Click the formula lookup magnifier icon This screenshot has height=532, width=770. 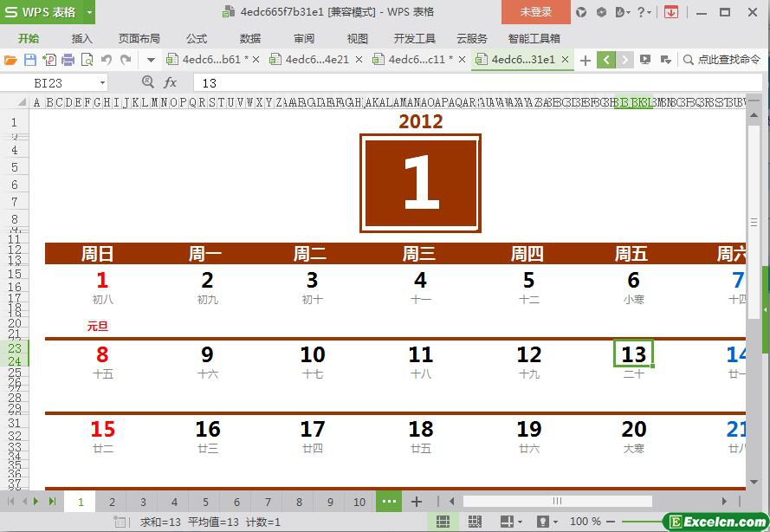pyautogui.click(x=147, y=82)
